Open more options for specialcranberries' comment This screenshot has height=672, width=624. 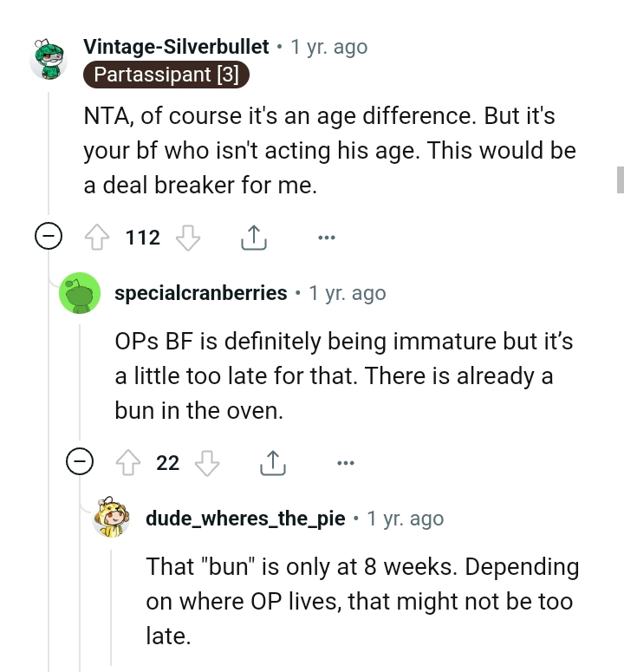click(x=346, y=464)
